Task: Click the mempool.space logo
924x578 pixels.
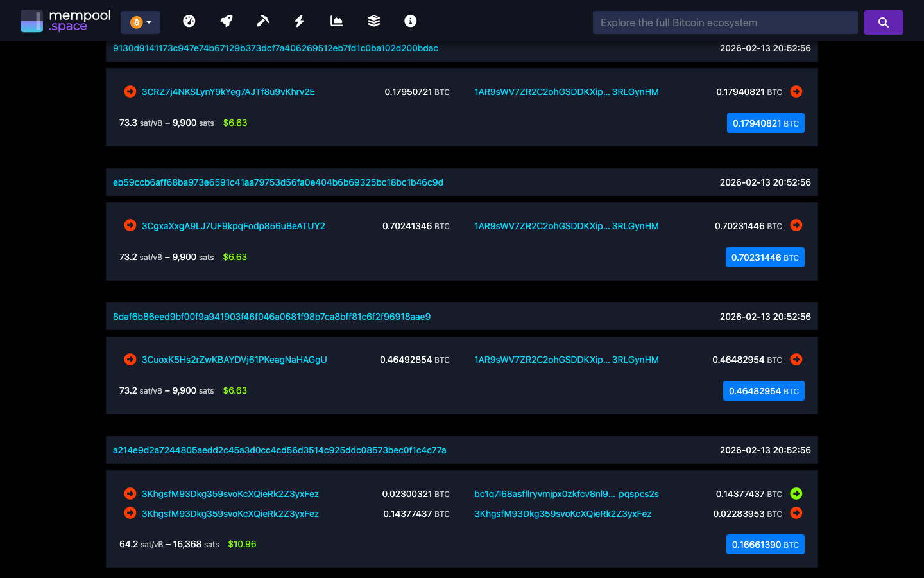Action: [x=64, y=20]
